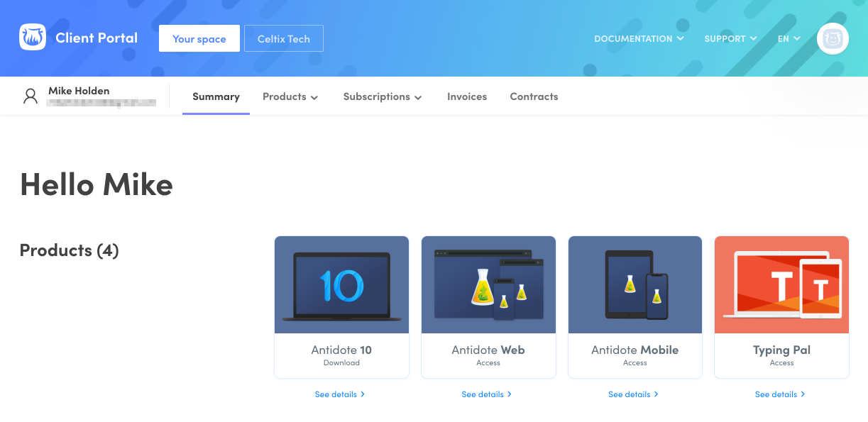Image resolution: width=868 pixels, height=422 pixels.
Task: Expand the Subscriptions dropdown tab
Action: (x=383, y=96)
